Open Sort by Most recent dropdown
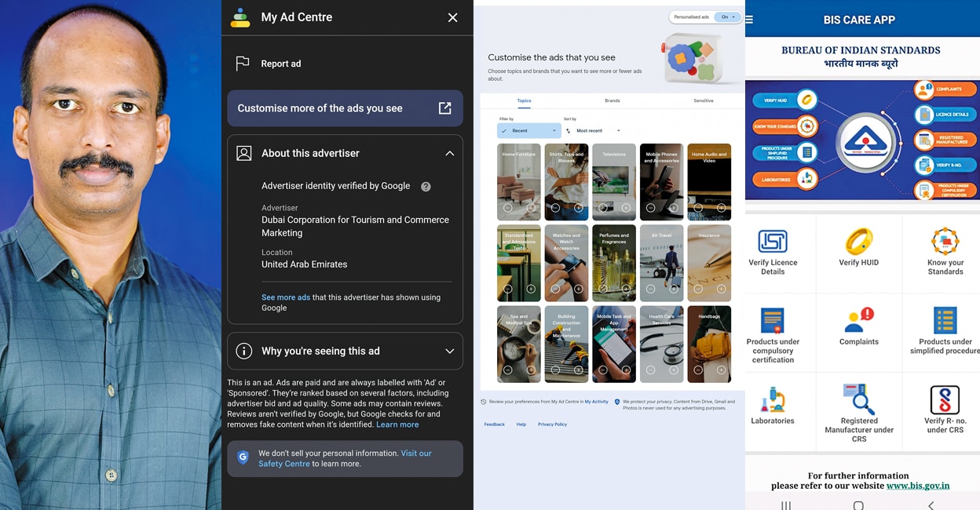 (598, 131)
